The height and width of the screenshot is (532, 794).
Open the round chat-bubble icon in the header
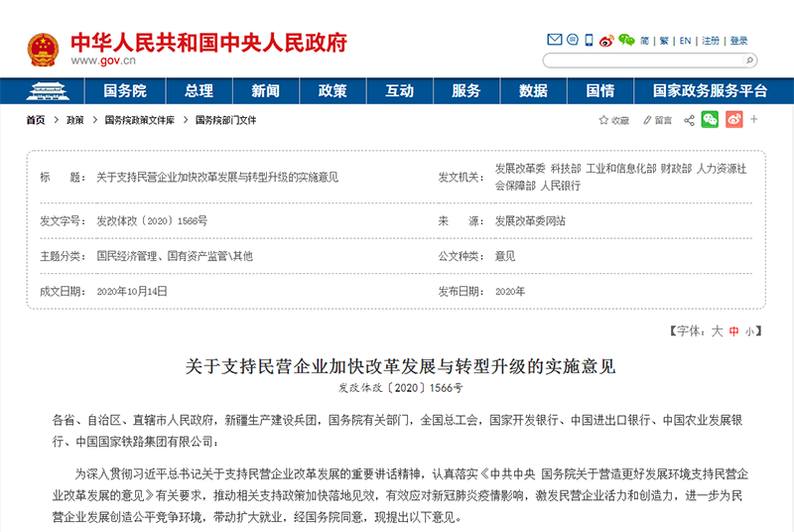(x=573, y=40)
